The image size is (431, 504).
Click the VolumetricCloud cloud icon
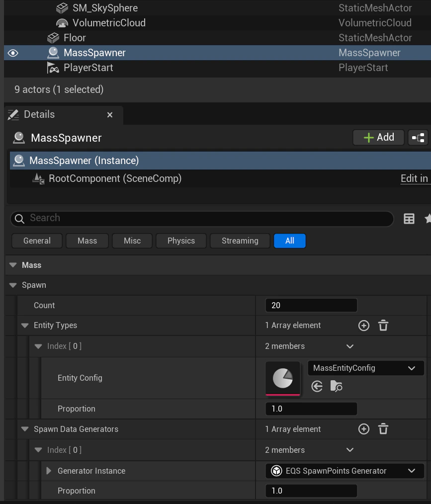click(62, 23)
